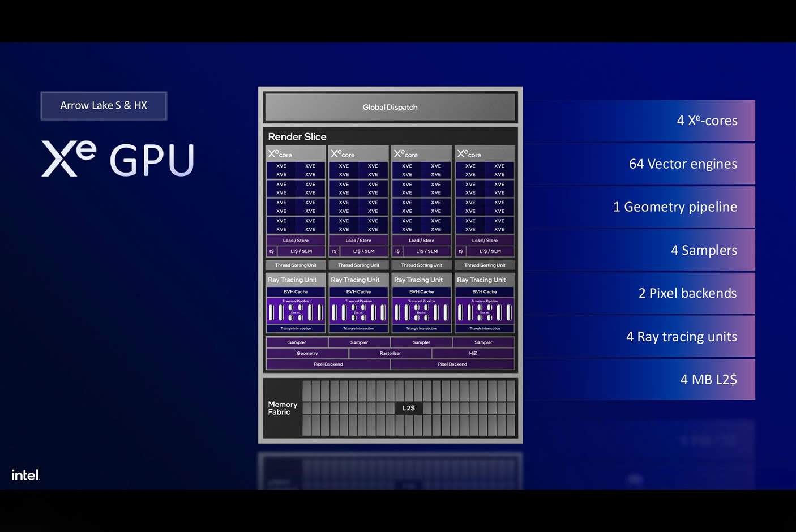The height and width of the screenshot is (532, 796).
Task: Enable the Thread Sorting Unit of the fourth core
Action: coord(485,264)
